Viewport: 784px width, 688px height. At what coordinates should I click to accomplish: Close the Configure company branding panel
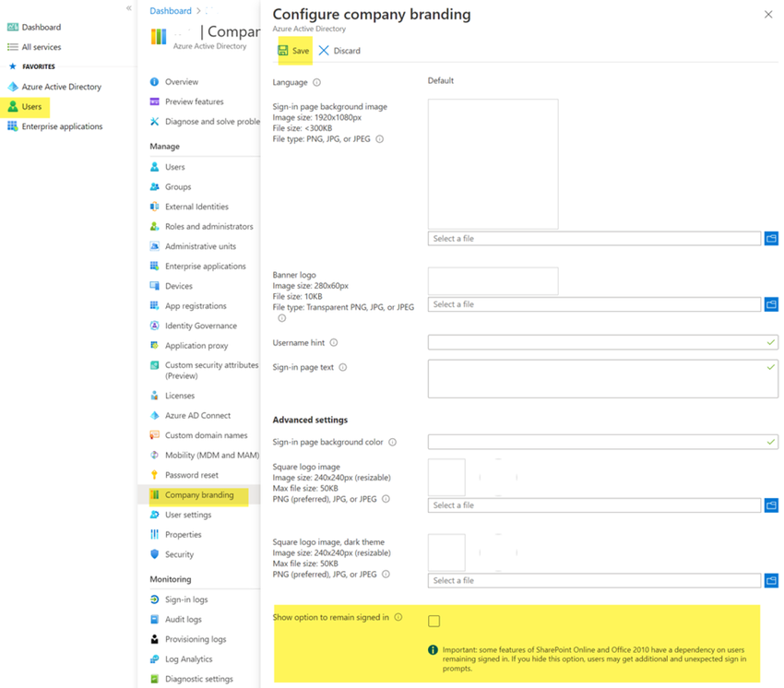tap(768, 15)
